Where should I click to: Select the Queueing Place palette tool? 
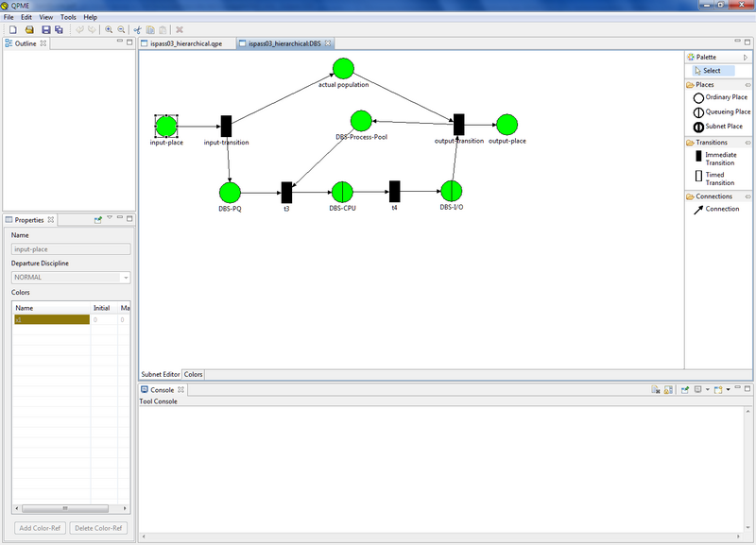pos(720,111)
